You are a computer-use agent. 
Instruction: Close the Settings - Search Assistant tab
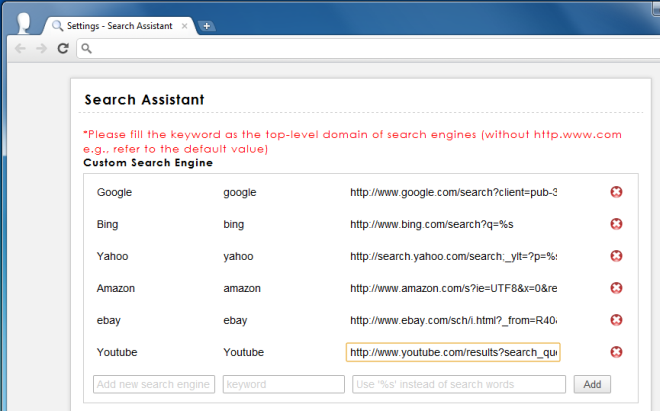[x=184, y=26]
